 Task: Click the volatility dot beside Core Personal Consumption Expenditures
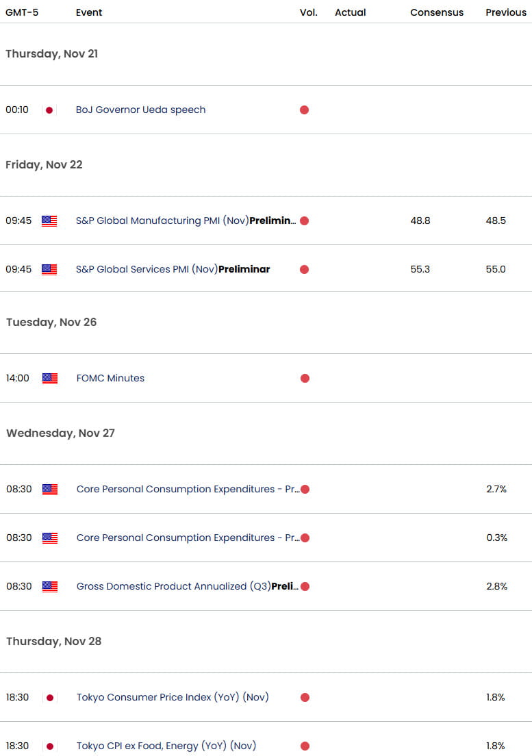click(304, 489)
